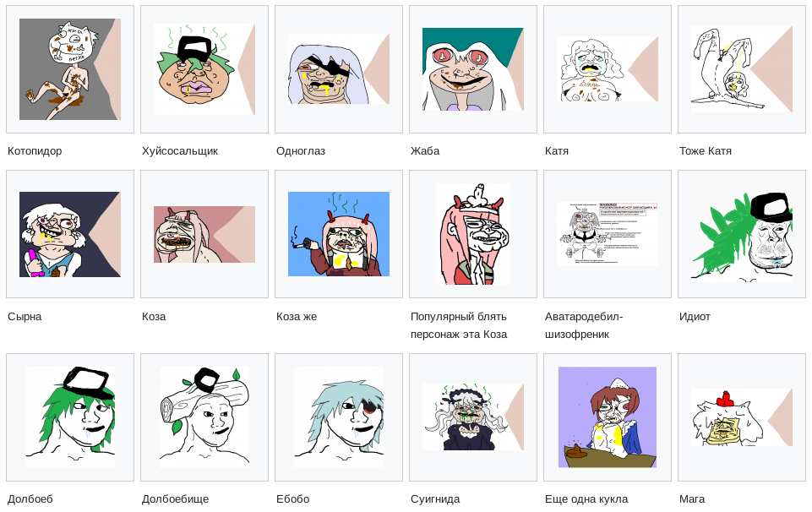The width and height of the screenshot is (812, 512).
Task: Click the Тоже Катя caption label
Action: (706, 151)
